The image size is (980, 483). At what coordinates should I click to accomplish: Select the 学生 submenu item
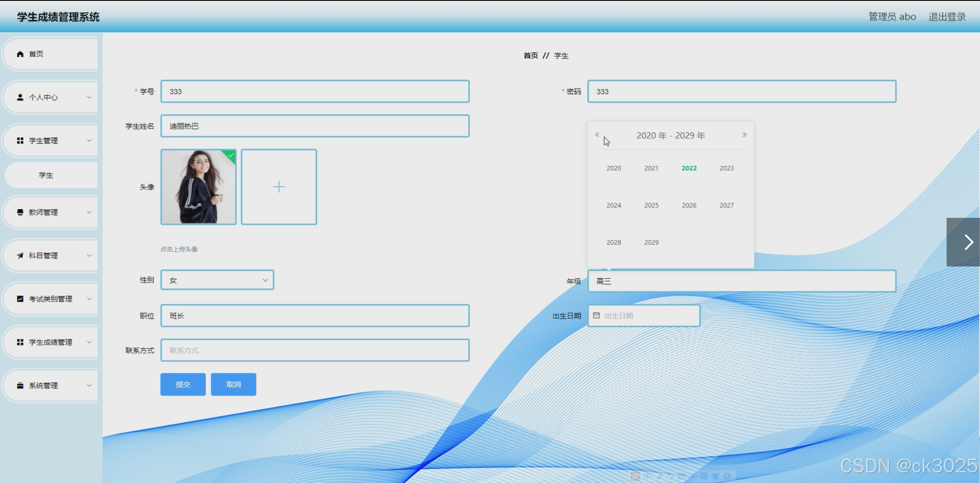coord(46,175)
